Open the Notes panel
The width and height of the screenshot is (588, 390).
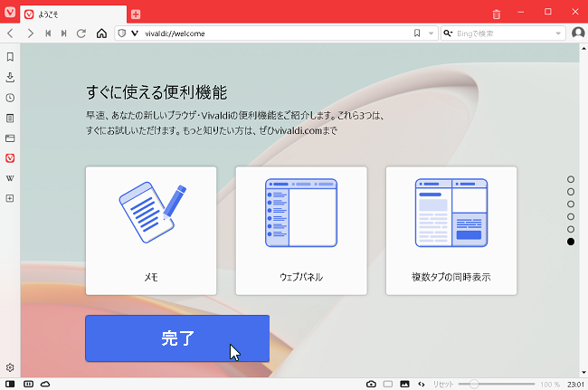click(x=10, y=119)
